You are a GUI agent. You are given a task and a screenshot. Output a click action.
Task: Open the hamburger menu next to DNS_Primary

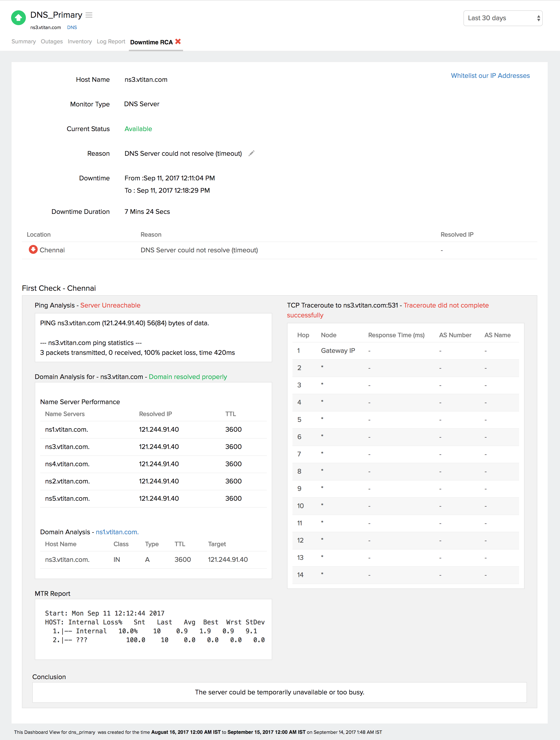[x=89, y=15]
